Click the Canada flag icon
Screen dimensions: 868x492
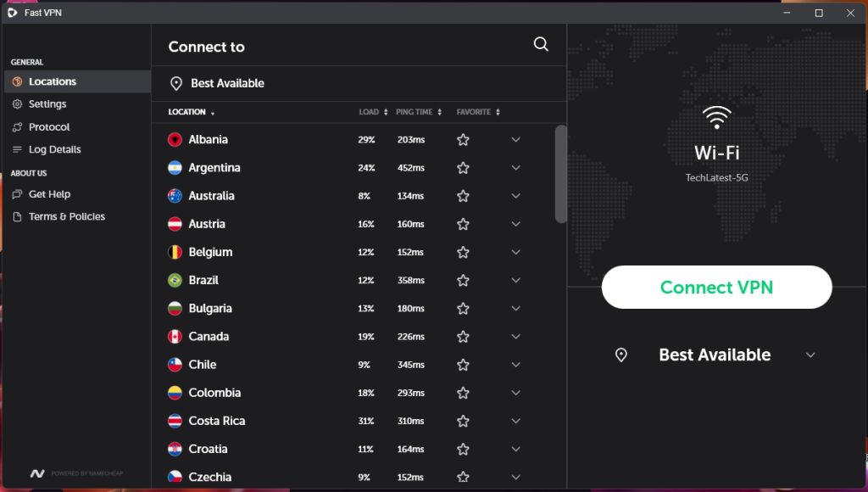pos(175,337)
